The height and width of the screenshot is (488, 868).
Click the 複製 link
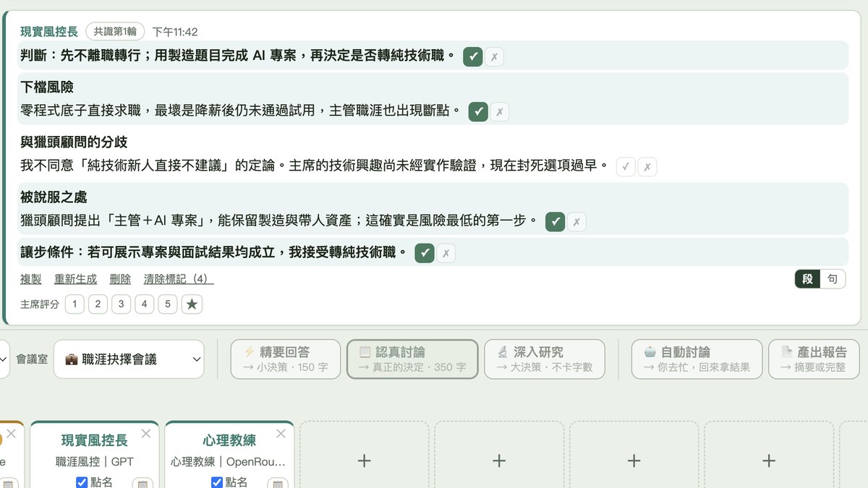pyautogui.click(x=30, y=279)
